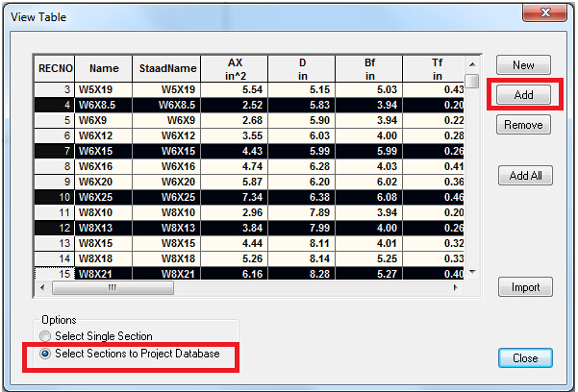
Task: Click the Add All button
Action: [x=524, y=176]
